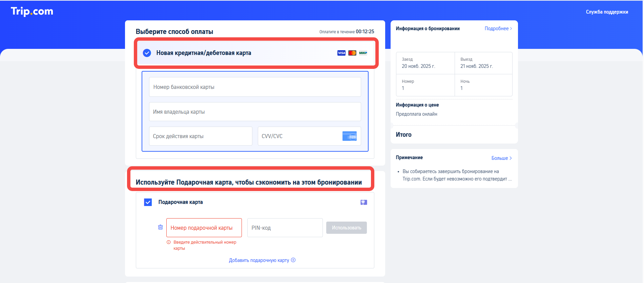Open Служба поддержки link
Screen dimensions: 644x283
point(607,12)
